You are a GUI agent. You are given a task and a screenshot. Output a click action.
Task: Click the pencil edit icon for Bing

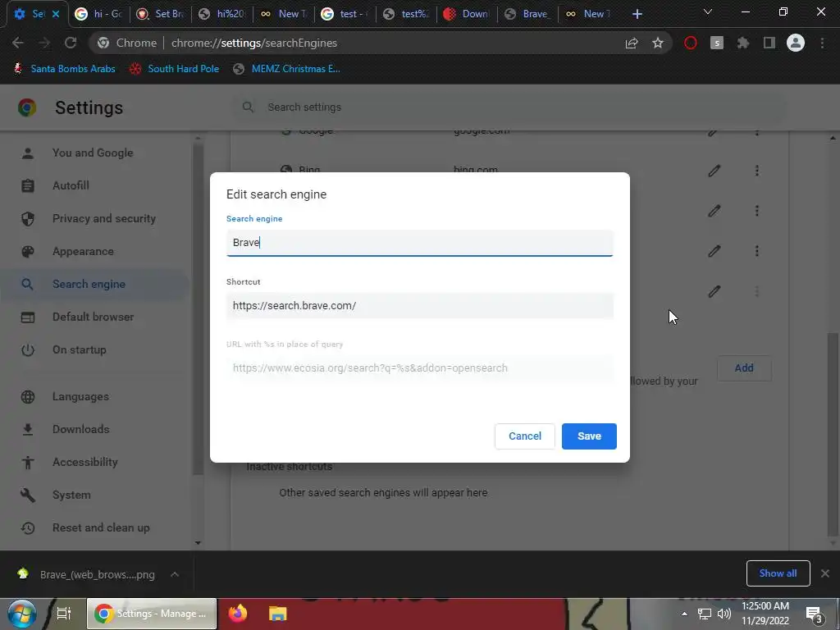pos(714,171)
